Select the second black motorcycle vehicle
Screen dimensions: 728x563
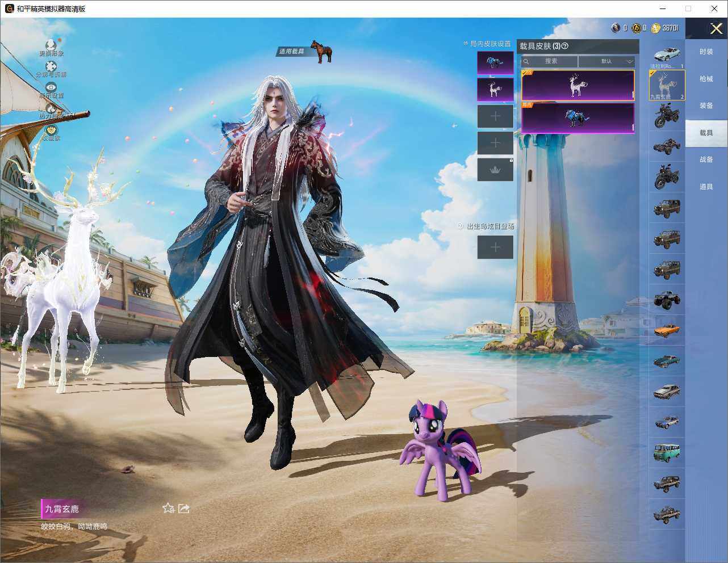point(667,177)
